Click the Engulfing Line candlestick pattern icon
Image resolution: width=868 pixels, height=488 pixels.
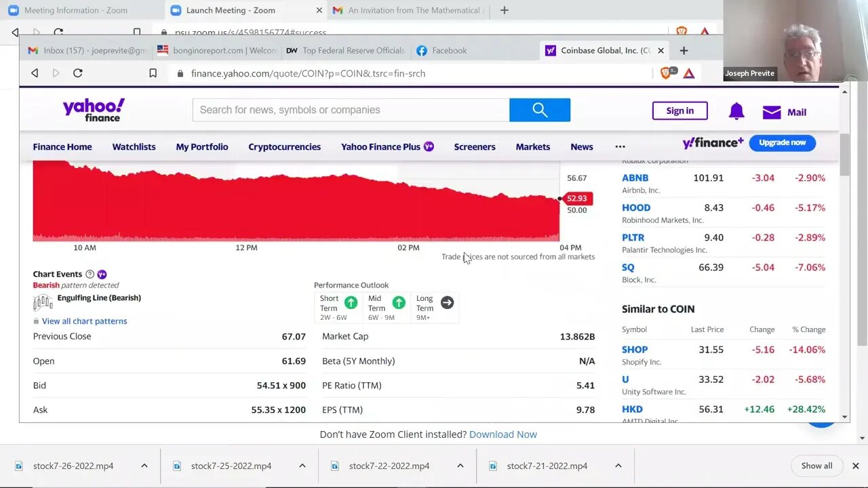coord(43,302)
